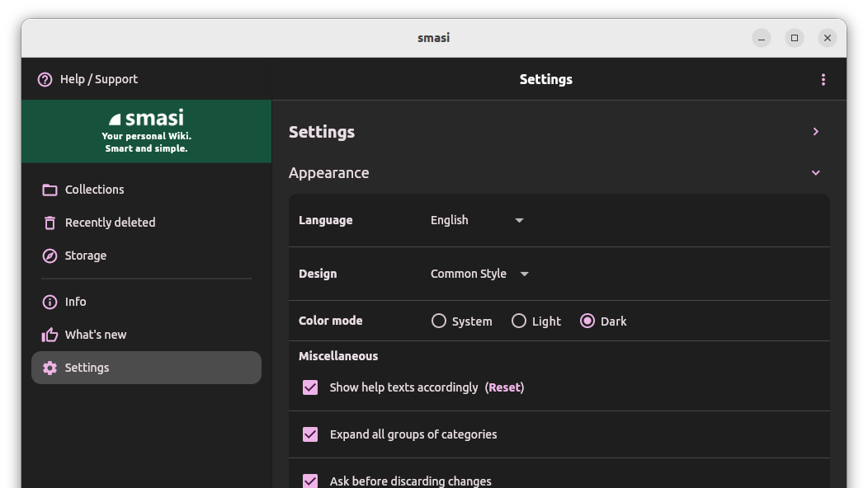The height and width of the screenshot is (488, 868).
Task: Select the Light color mode radio
Action: coord(519,321)
